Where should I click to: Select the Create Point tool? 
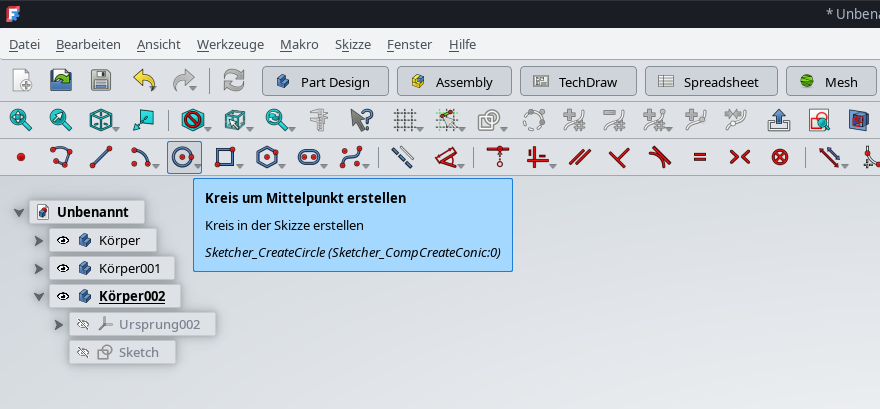(x=21, y=157)
